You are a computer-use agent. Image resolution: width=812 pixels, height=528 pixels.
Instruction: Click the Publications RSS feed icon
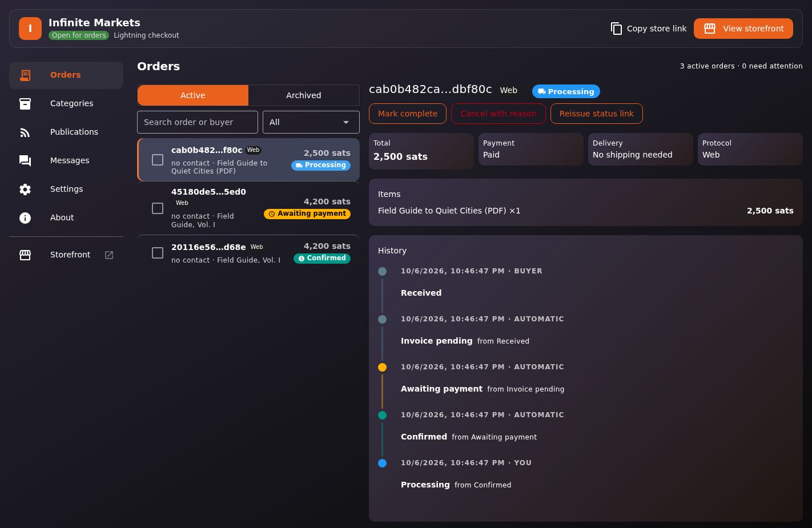pos(25,132)
